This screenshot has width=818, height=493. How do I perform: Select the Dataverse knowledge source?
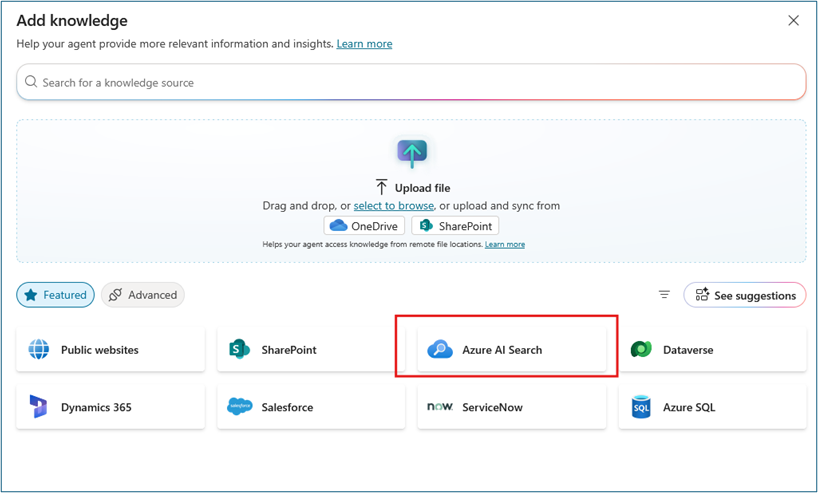pyautogui.click(x=713, y=350)
